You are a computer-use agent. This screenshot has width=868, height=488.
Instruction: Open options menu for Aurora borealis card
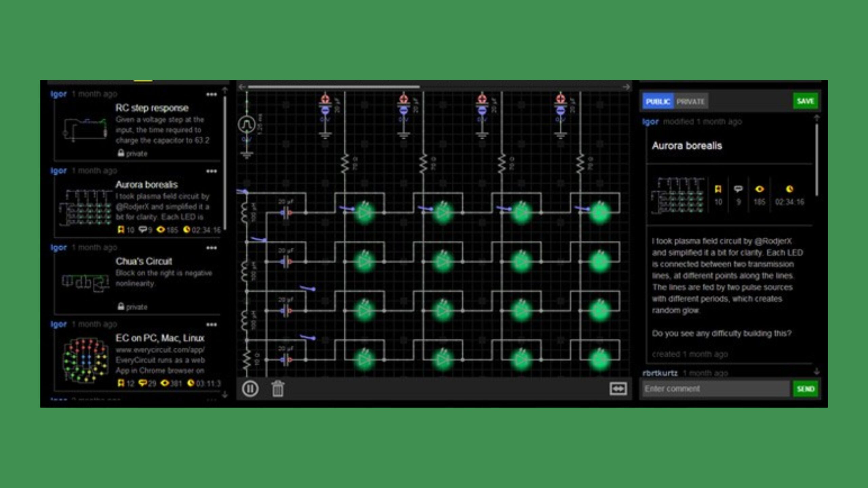click(x=212, y=171)
